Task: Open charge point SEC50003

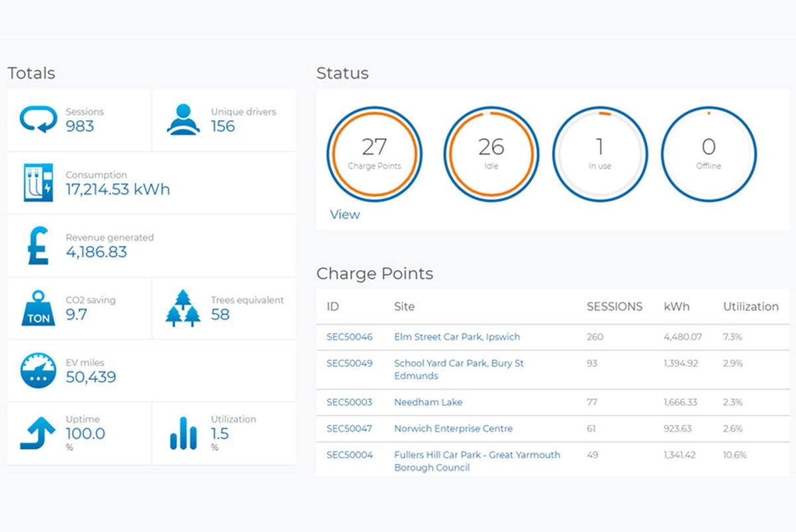Action: tap(350, 402)
